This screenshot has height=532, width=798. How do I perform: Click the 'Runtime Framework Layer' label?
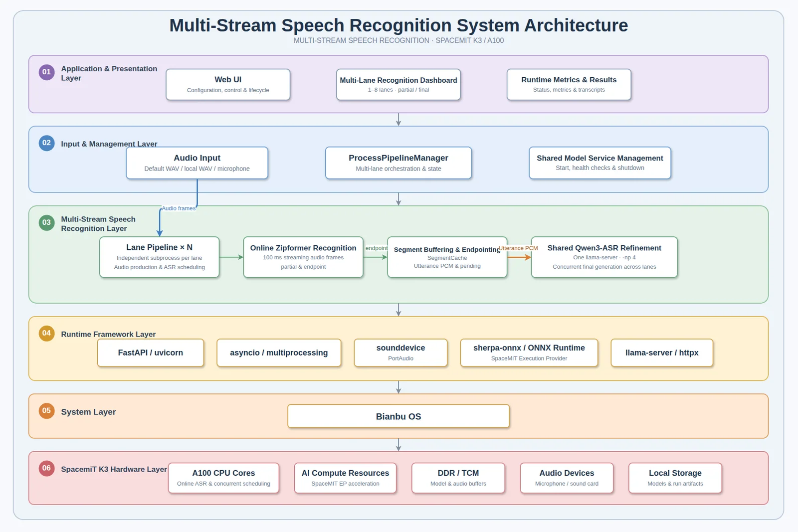point(108,334)
